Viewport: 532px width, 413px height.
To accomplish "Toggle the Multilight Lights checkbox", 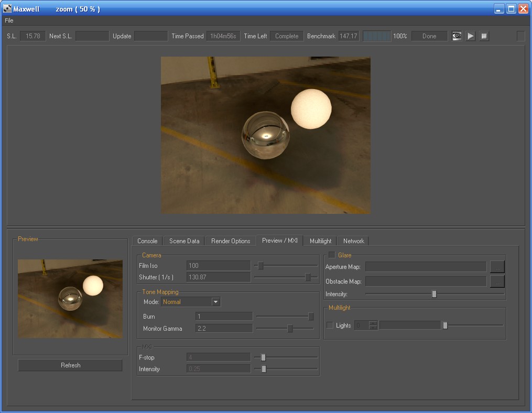I will (x=330, y=325).
